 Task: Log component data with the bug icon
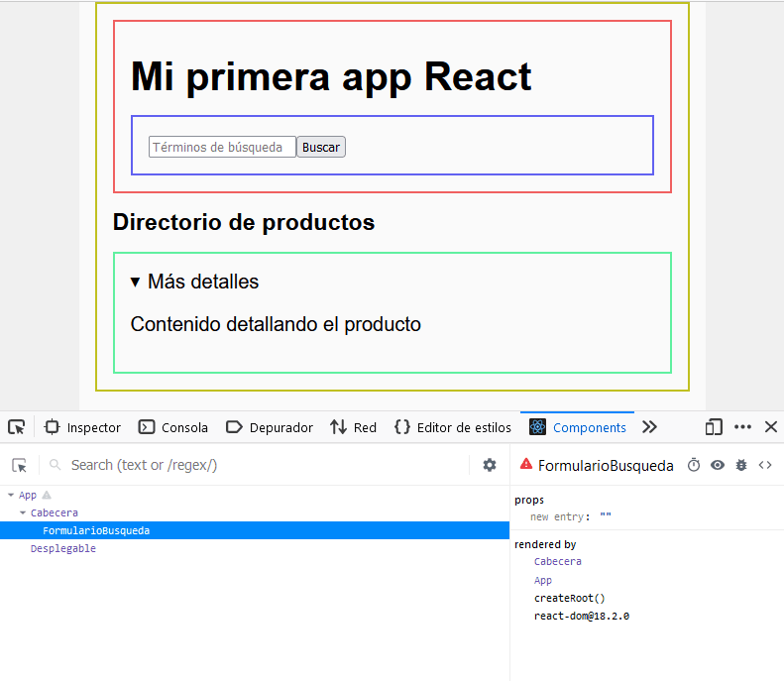741,465
